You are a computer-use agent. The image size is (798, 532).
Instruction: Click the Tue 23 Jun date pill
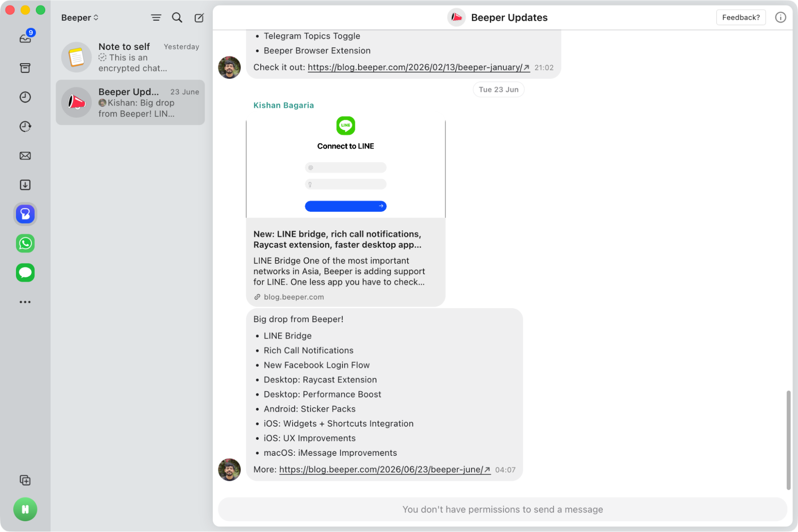[x=499, y=89]
